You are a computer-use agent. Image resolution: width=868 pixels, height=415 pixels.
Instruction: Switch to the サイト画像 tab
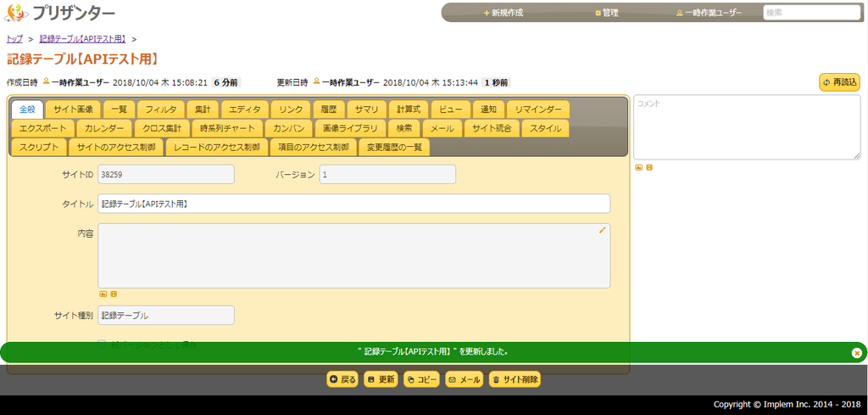[73, 109]
